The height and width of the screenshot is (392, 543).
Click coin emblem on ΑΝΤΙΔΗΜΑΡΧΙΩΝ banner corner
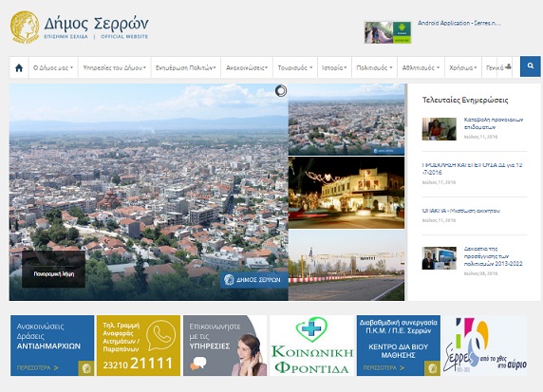[85, 368]
